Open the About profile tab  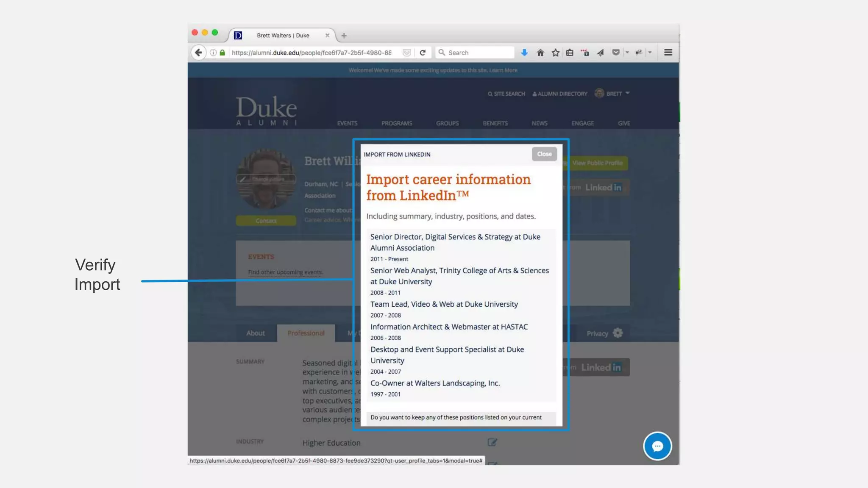pos(256,333)
